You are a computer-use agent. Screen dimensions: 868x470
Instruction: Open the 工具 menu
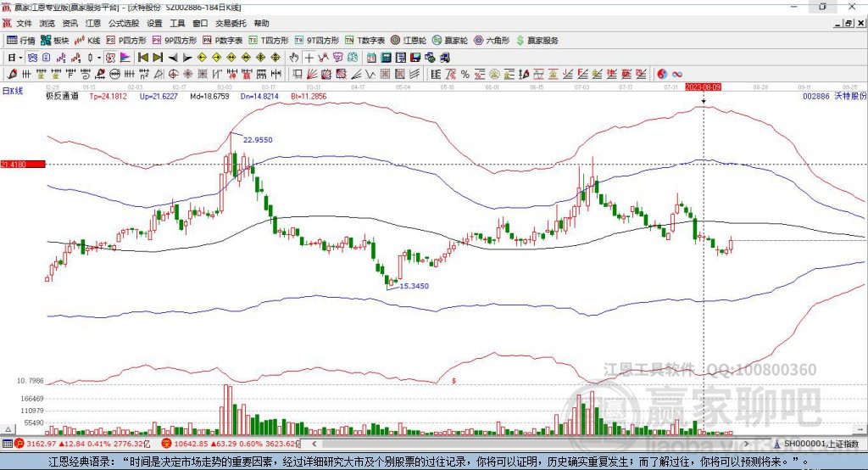[177, 23]
